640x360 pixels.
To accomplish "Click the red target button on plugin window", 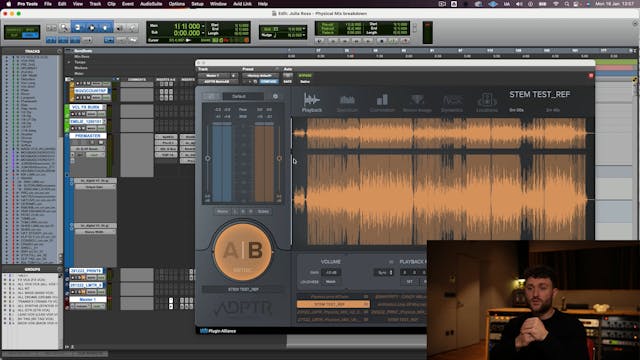I will [591, 76].
